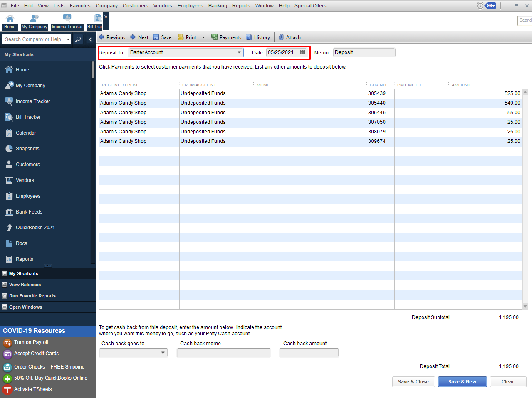Click the Clear button
This screenshot has width=532, height=398.
point(508,382)
